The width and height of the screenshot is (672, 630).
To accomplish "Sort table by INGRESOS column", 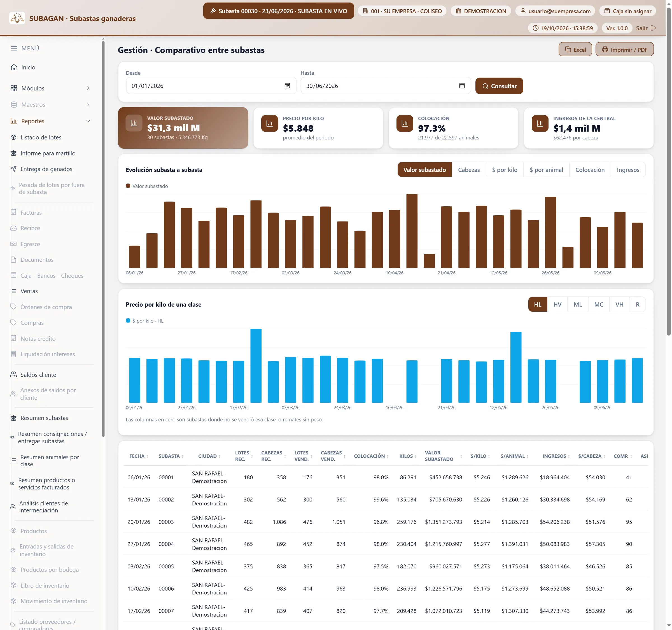I will coord(556,456).
